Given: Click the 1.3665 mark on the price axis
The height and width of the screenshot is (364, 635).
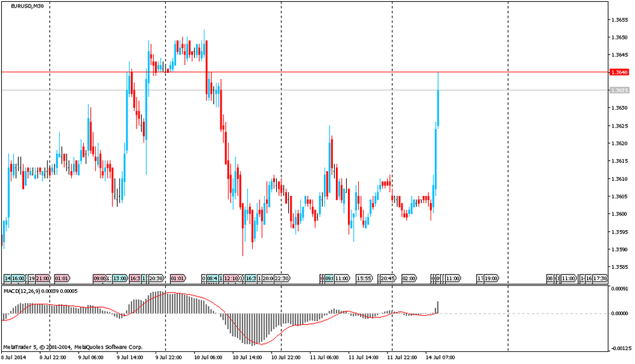Looking at the screenshot, I should click(x=619, y=19).
